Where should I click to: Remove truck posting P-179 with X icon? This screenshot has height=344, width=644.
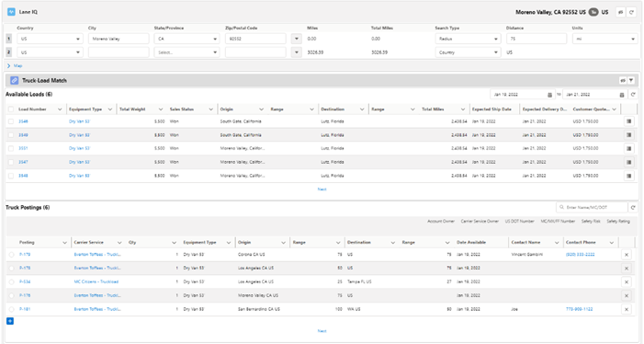tap(627, 255)
